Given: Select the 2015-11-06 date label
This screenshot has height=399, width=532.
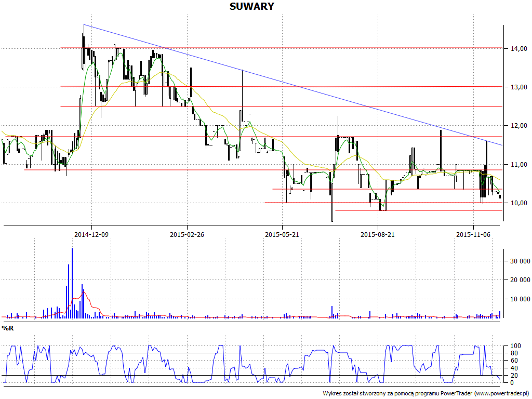Looking at the screenshot, I should coord(473,234).
